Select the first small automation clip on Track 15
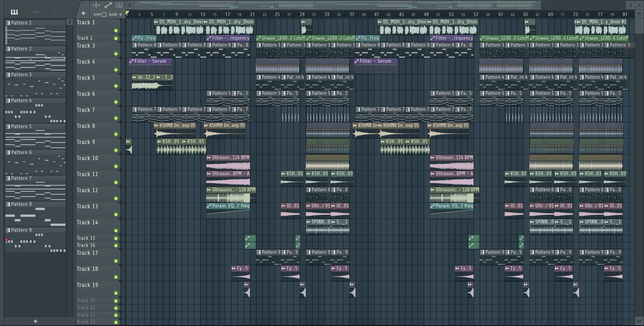 250,238
